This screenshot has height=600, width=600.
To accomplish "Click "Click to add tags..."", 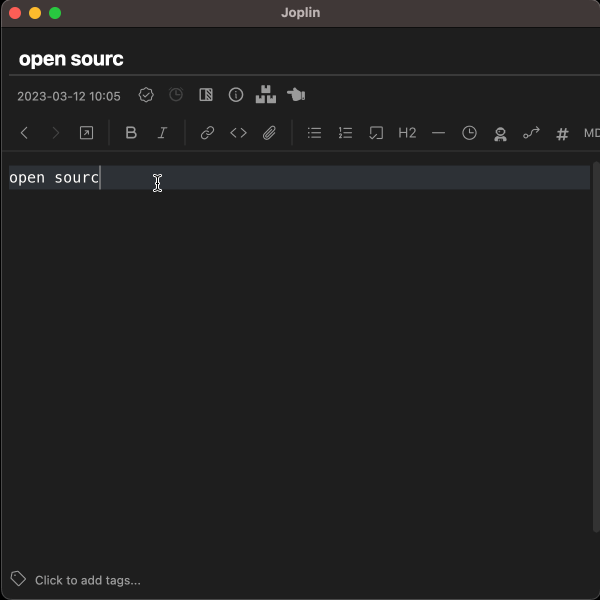I will [88, 580].
